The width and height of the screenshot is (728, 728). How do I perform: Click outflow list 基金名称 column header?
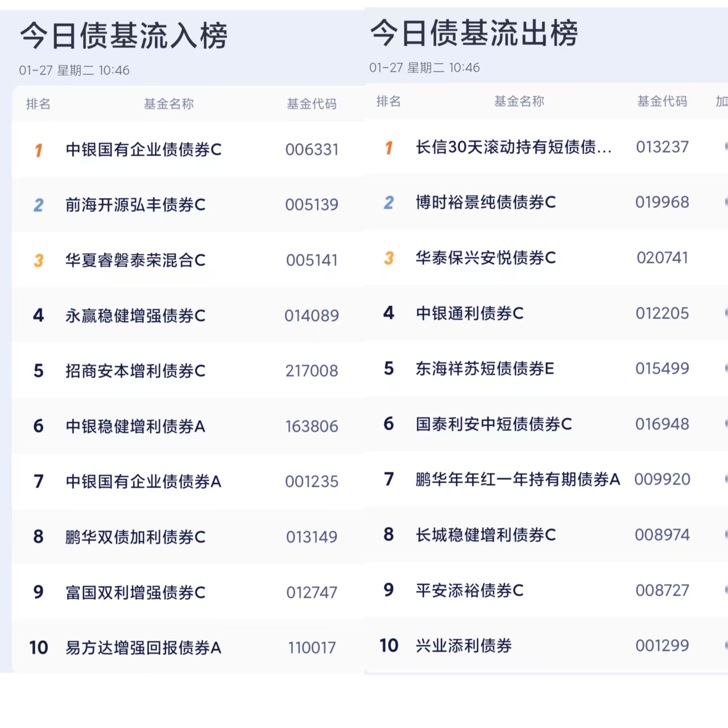[519, 101]
